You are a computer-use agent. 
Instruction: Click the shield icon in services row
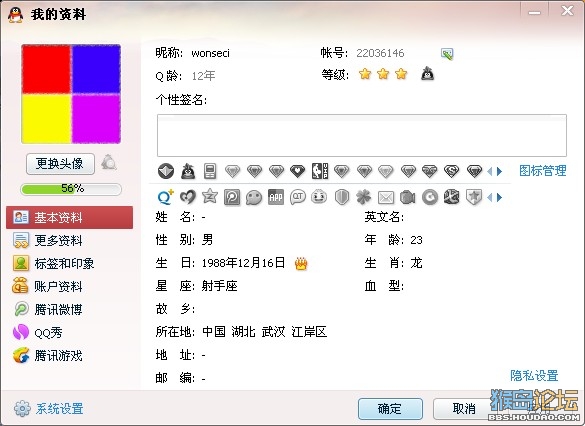tap(342, 197)
